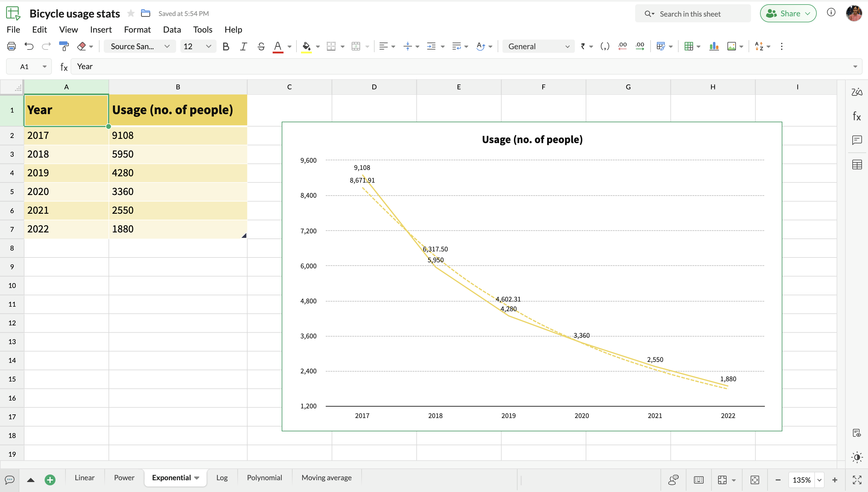This screenshot has width=868, height=492.
Task: Open the font family Source Sans dropdown
Action: [x=140, y=46]
